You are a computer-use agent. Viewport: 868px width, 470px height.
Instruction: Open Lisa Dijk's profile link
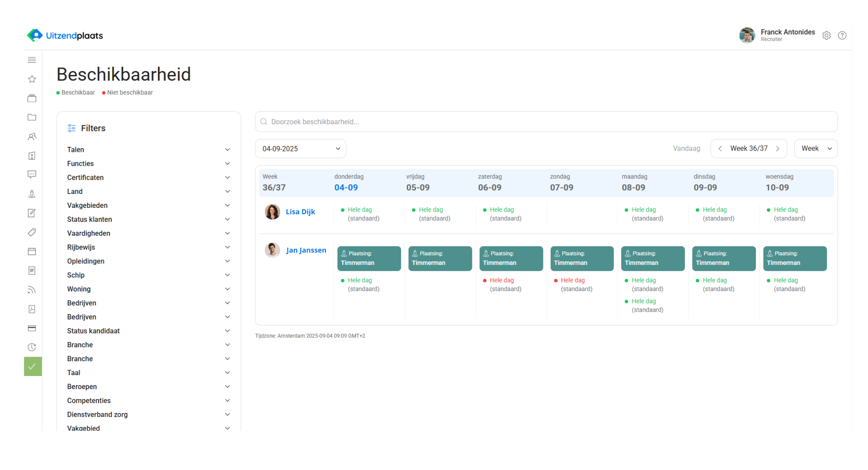pos(300,212)
